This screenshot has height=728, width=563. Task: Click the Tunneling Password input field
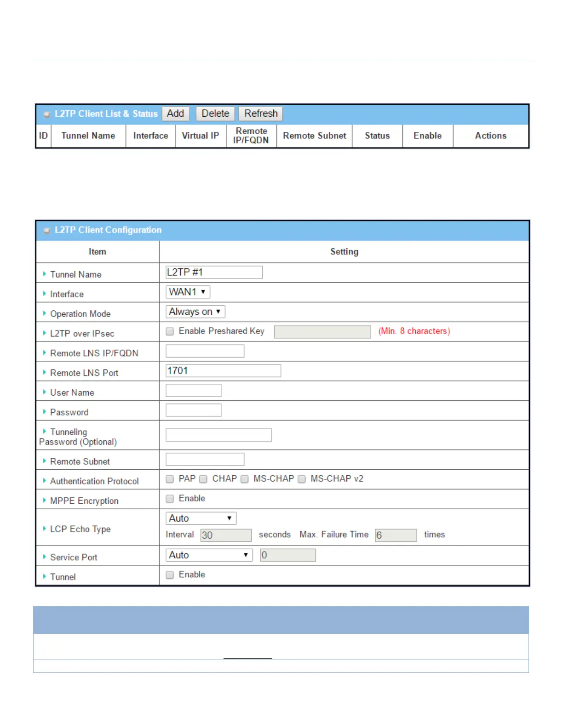219,435
